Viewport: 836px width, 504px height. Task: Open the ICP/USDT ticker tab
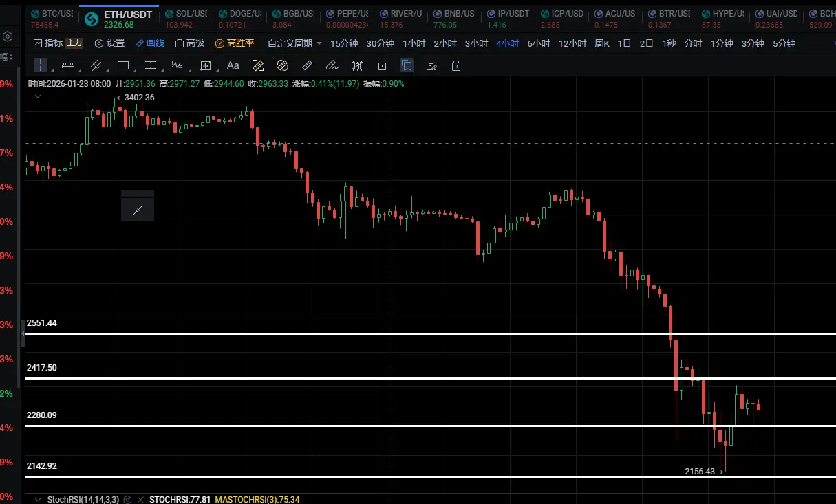pos(561,19)
